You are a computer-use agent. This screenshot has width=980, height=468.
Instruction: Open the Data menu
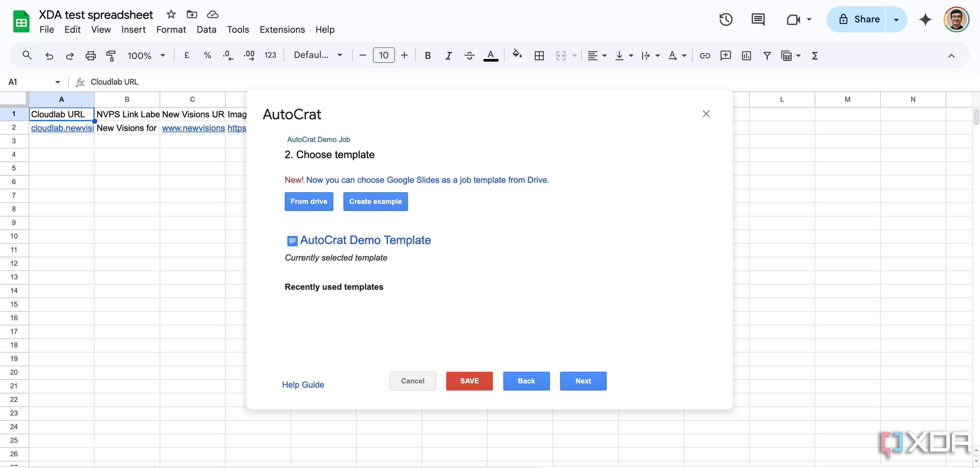[207, 29]
